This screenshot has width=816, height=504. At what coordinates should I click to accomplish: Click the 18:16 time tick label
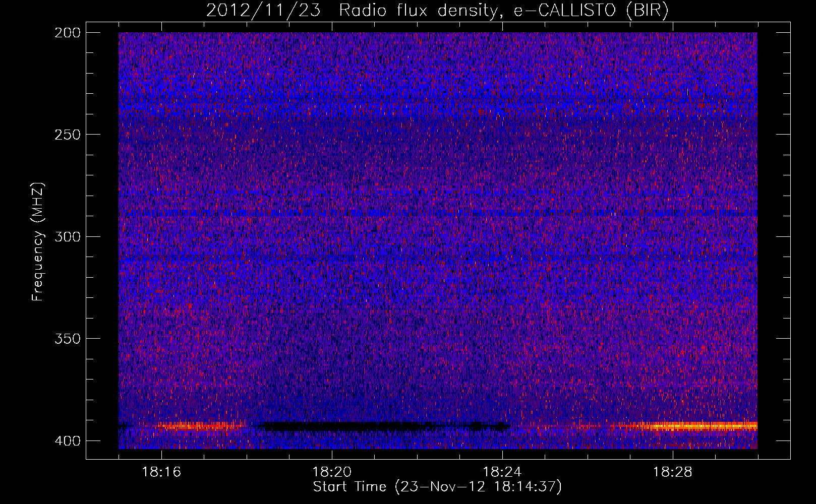[161, 472]
